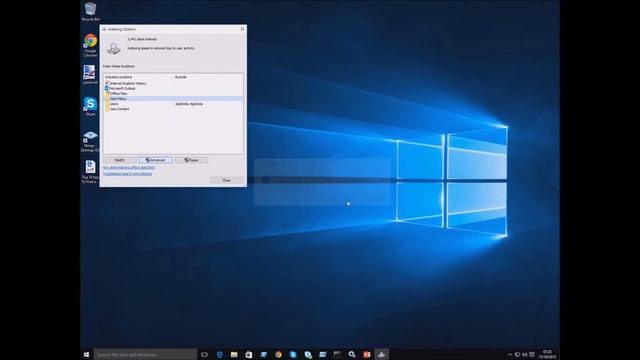Open the volume control in system tray

[x=524, y=355]
